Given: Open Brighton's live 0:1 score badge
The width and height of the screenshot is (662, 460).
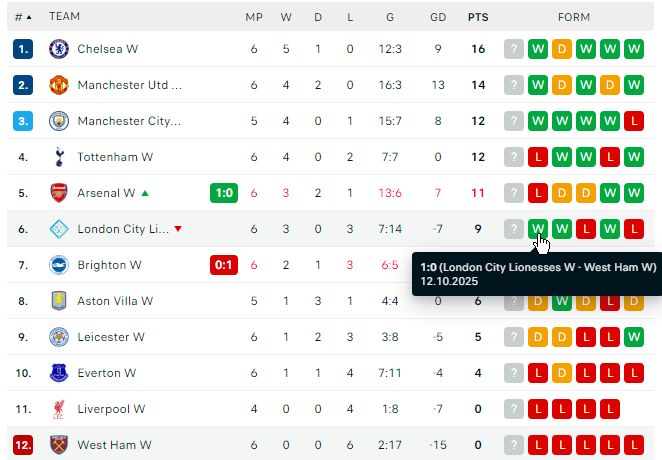Looking at the screenshot, I should 224,265.
